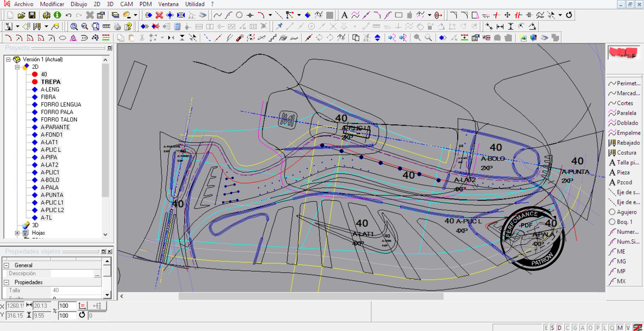Click the green information icon
This screenshot has width=644, height=331.
[57, 15]
